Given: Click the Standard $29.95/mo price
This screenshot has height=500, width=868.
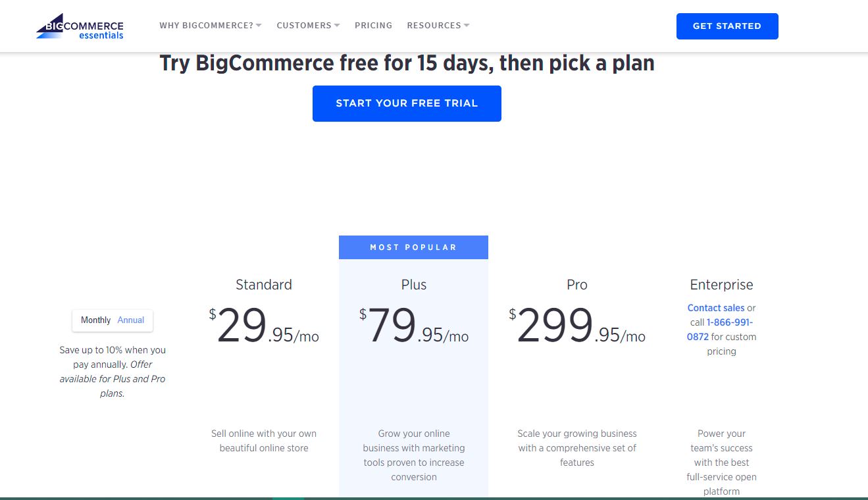Looking at the screenshot, I should (263, 327).
